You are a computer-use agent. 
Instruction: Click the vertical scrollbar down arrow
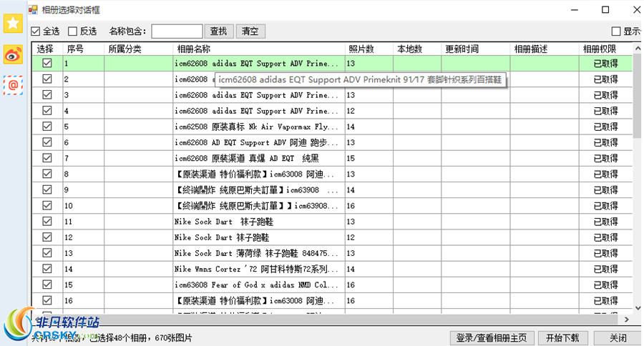point(638,308)
